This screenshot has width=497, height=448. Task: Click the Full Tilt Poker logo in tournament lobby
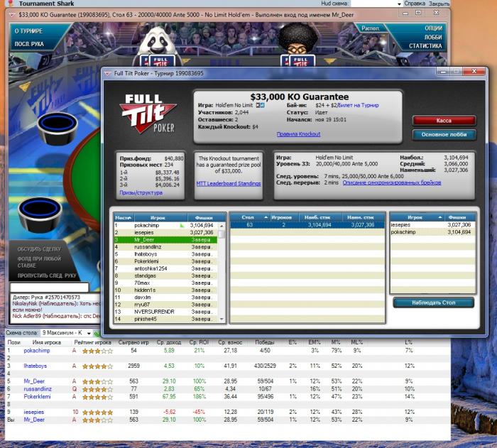[148, 114]
